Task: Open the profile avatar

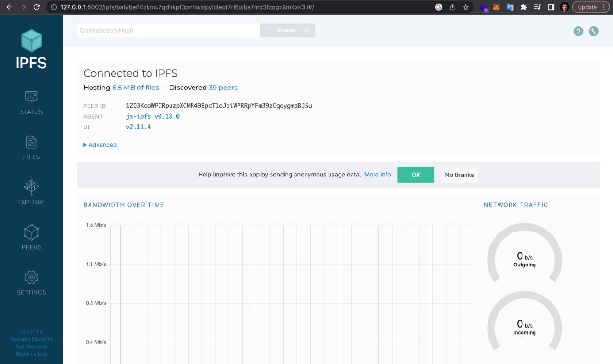Action: (x=565, y=7)
